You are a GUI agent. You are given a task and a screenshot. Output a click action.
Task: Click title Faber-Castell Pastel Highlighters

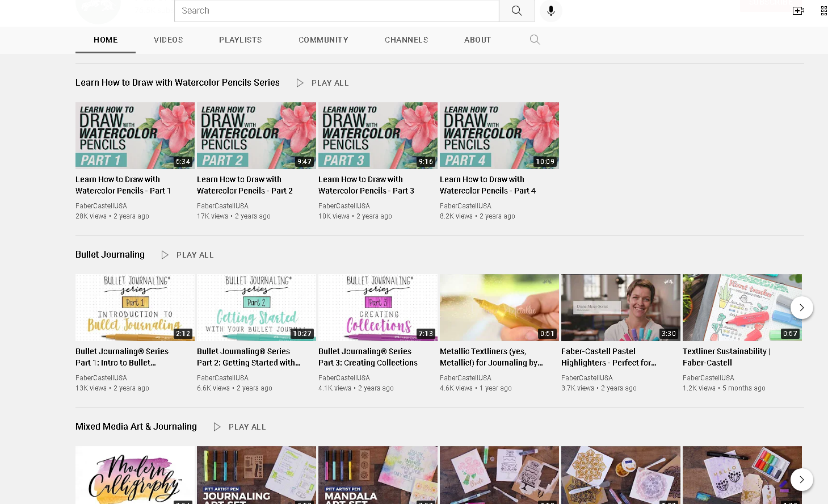609,357
